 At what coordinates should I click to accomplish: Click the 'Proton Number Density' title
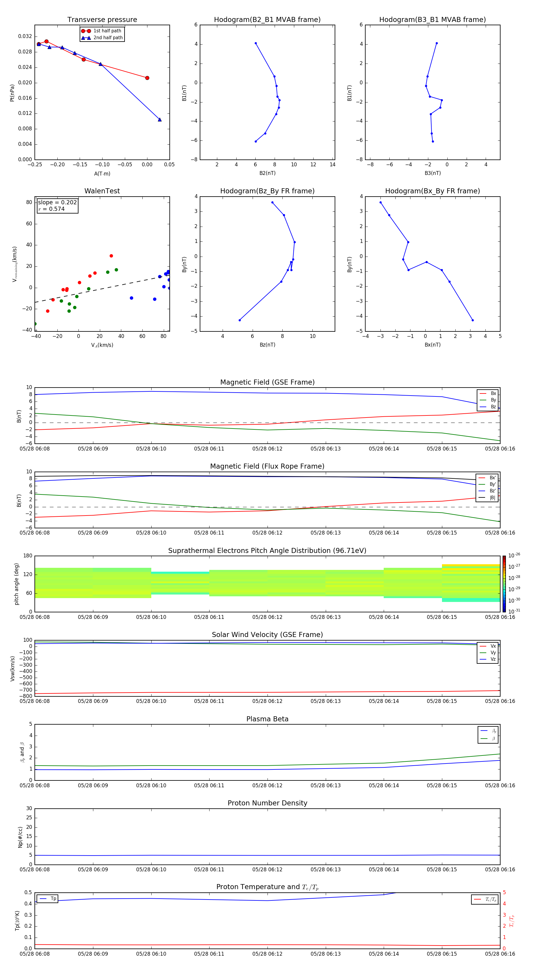[x=267, y=803]
